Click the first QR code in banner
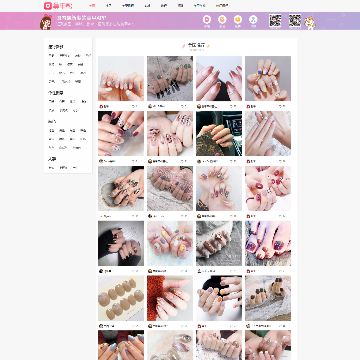Image resolution: width=360 pixels, height=360 pixels. pyautogui.click(x=275, y=21)
